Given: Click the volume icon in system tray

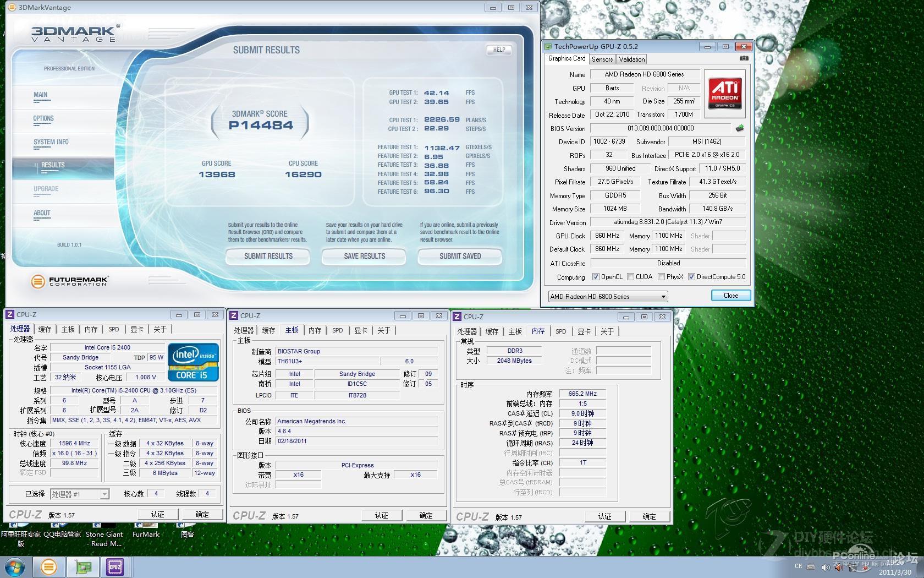Looking at the screenshot, I should (825, 567).
